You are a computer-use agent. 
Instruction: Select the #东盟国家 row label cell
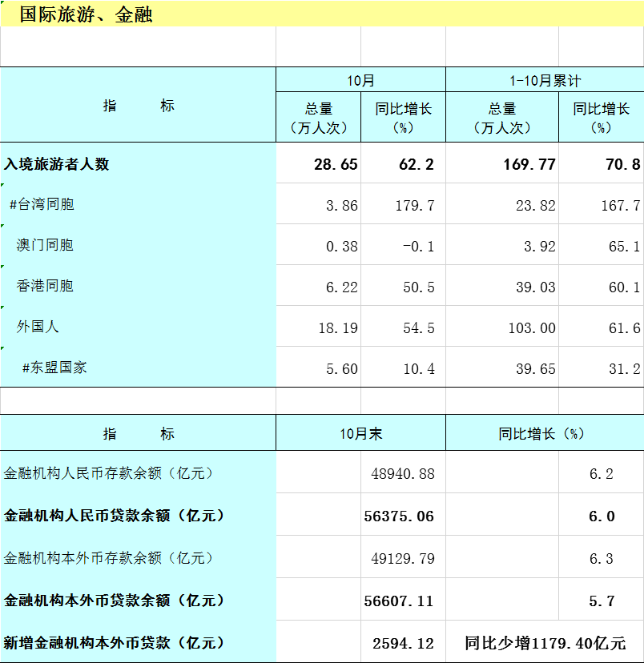tap(54, 368)
